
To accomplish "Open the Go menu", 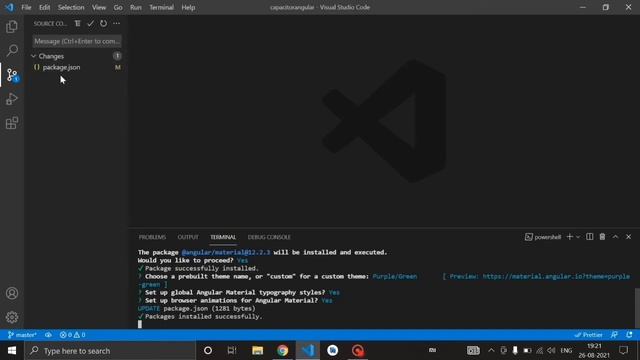I will [118, 7].
